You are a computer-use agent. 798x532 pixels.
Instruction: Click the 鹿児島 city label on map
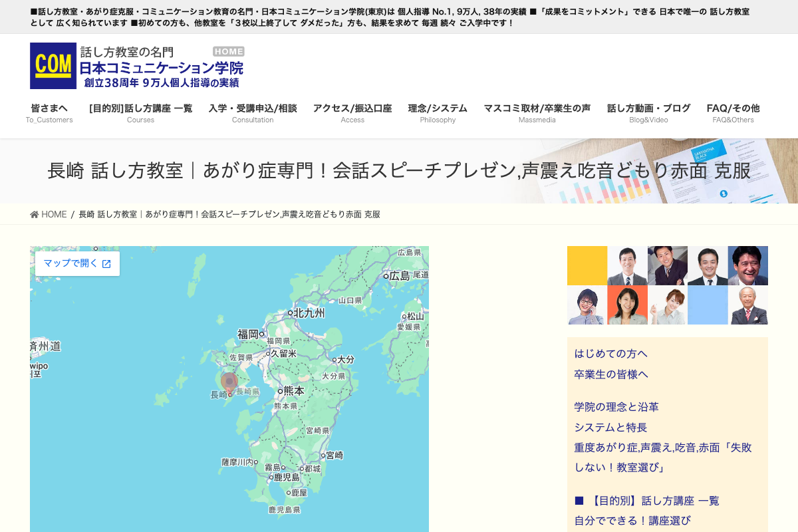(287, 477)
